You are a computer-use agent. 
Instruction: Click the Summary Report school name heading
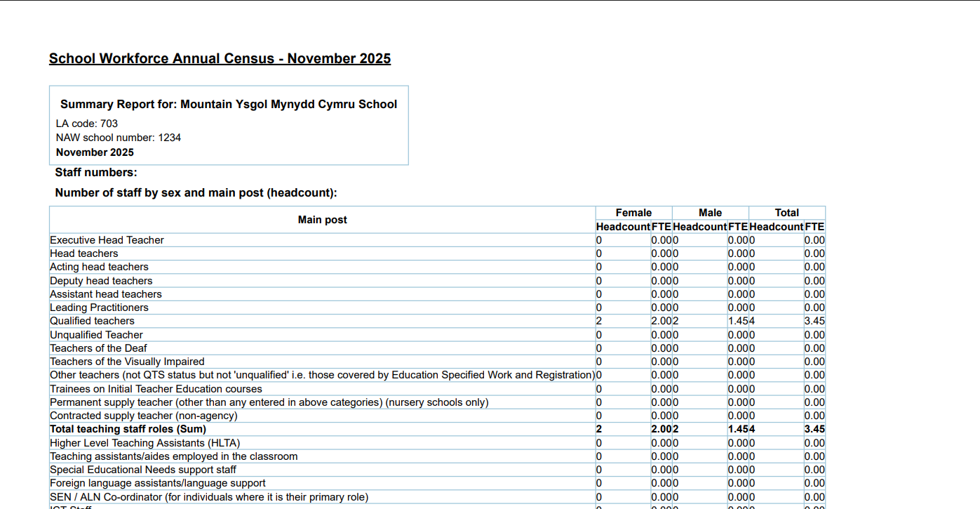pos(229,105)
